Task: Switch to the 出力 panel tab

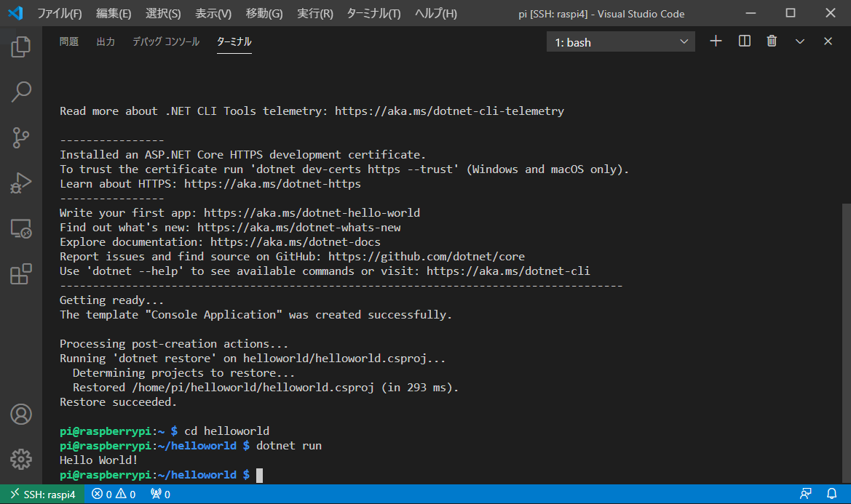Action: click(x=106, y=41)
